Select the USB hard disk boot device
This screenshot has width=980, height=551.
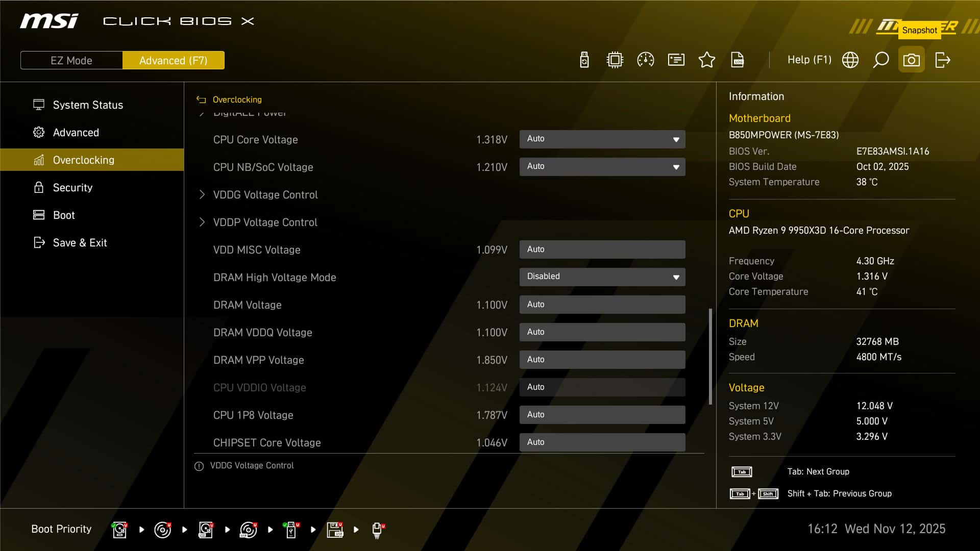click(x=206, y=530)
